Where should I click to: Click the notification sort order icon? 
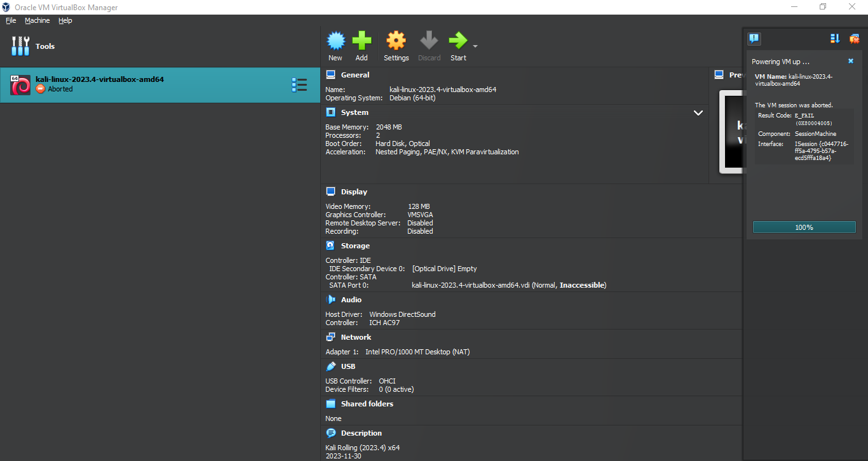point(835,39)
